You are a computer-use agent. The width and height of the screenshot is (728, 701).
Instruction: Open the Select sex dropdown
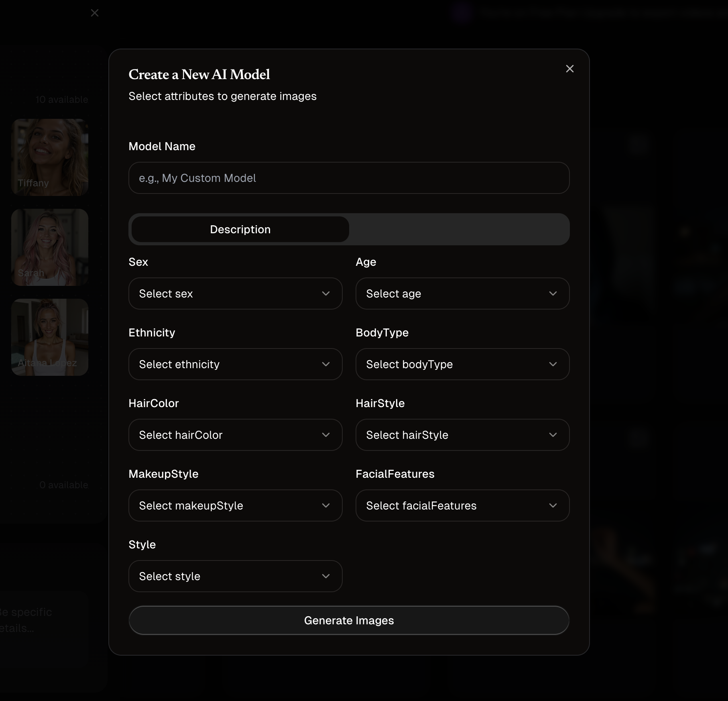235,293
